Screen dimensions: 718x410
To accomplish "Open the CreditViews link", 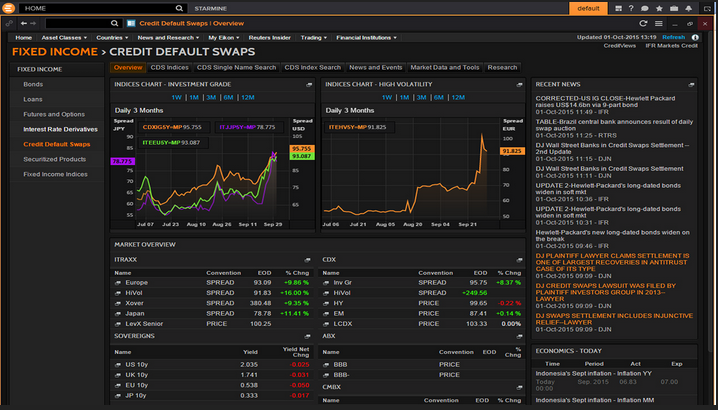I will pos(619,46).
